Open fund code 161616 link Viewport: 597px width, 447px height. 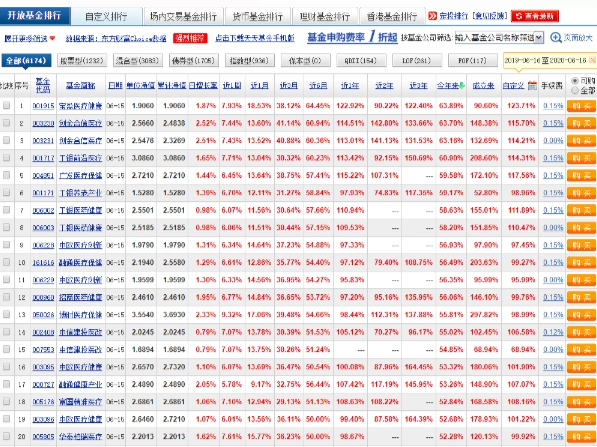(43, 262)
